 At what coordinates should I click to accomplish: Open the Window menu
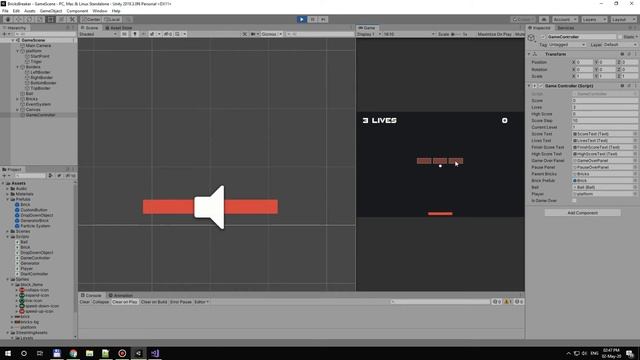[100, 11]
